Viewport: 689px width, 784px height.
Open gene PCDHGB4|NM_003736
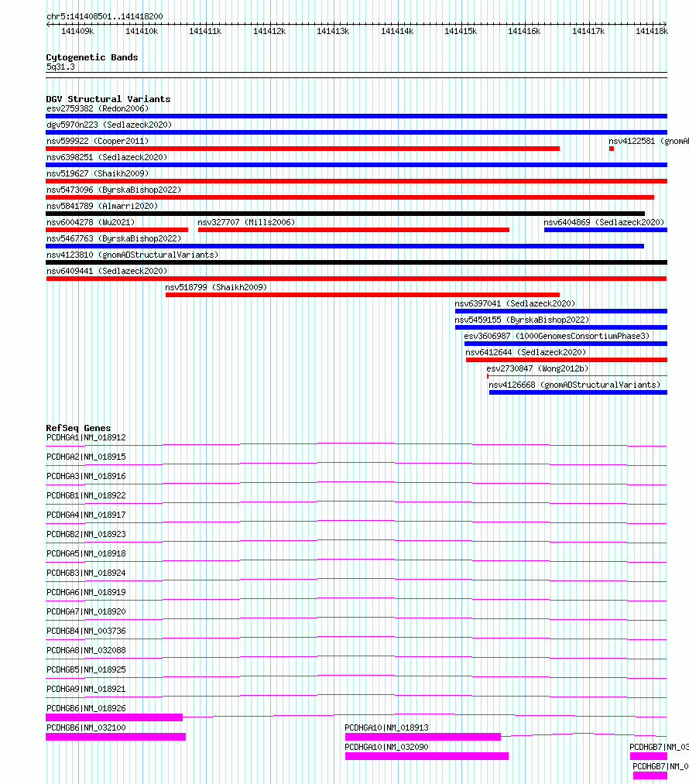(x=86, y=631)
